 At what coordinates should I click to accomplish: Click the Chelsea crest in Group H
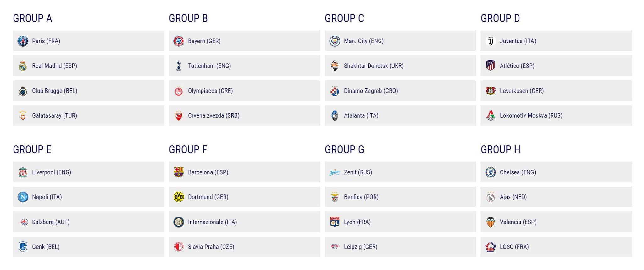491,172
